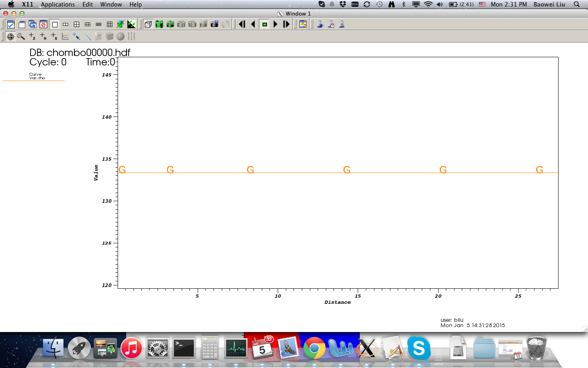Toggle the lock view icon
The height and width of the screenshot is (368, 588).
point(320,25)
